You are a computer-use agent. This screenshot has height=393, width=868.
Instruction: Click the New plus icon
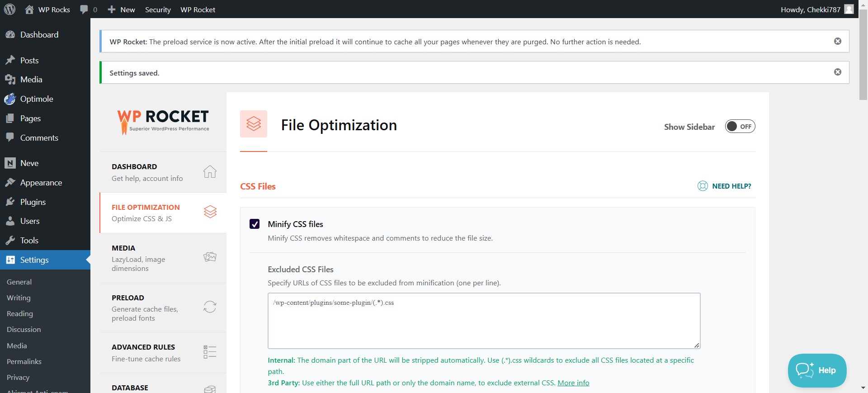[112, 9]
